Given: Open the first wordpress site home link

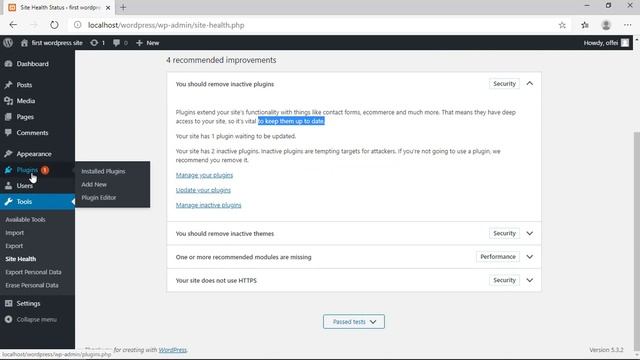Looking at the screenshot, I should point(52,42).
